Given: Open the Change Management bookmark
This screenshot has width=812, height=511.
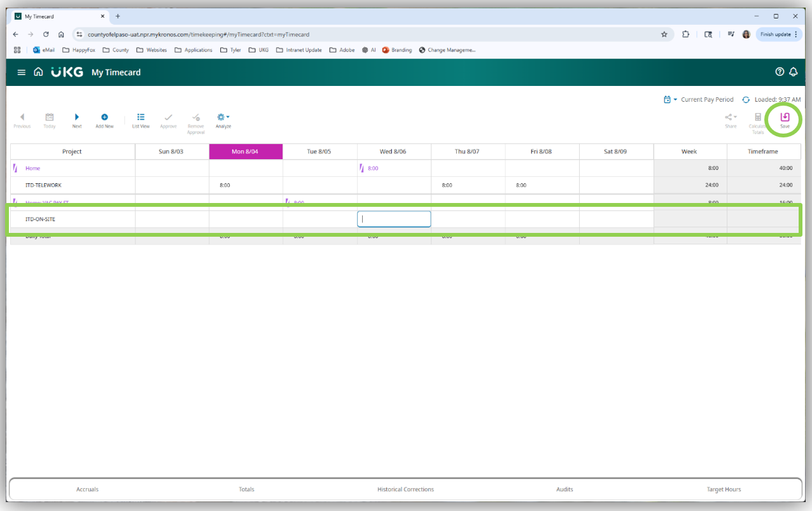Looking at the screenshot, I should [447, 50].
